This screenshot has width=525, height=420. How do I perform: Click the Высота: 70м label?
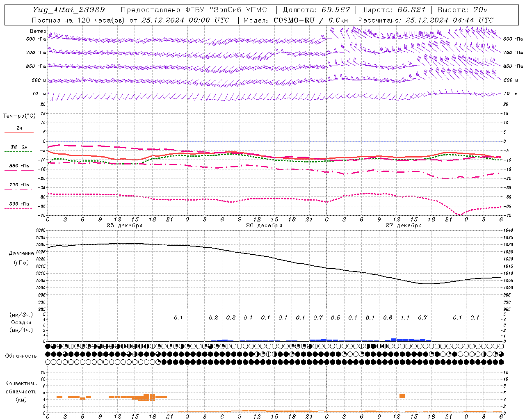tap(463, 10)
